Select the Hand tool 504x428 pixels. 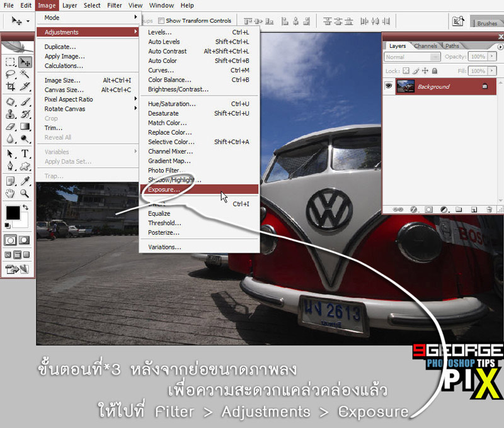(10, 193)
